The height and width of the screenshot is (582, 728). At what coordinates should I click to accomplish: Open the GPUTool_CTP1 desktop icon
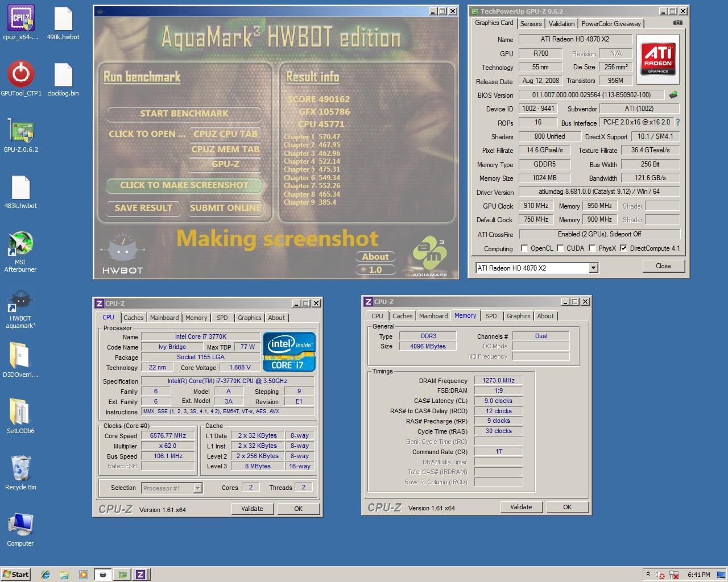pos(21,78)
